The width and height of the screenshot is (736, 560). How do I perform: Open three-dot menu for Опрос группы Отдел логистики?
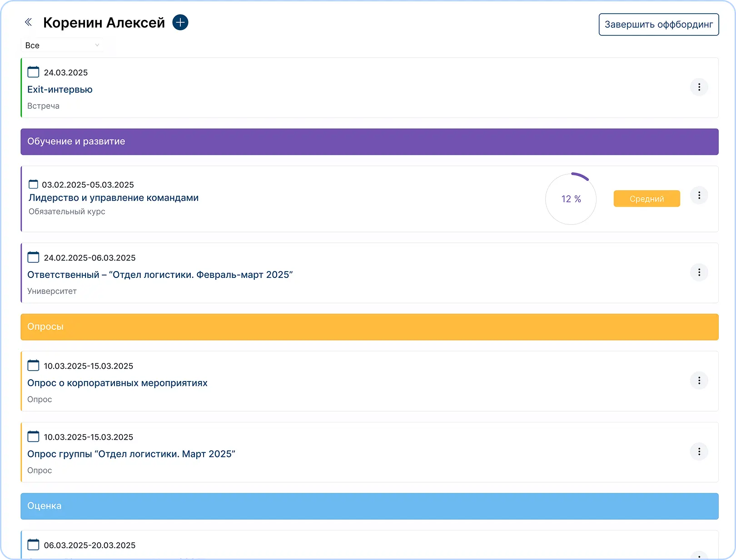[x=699, y=451]
